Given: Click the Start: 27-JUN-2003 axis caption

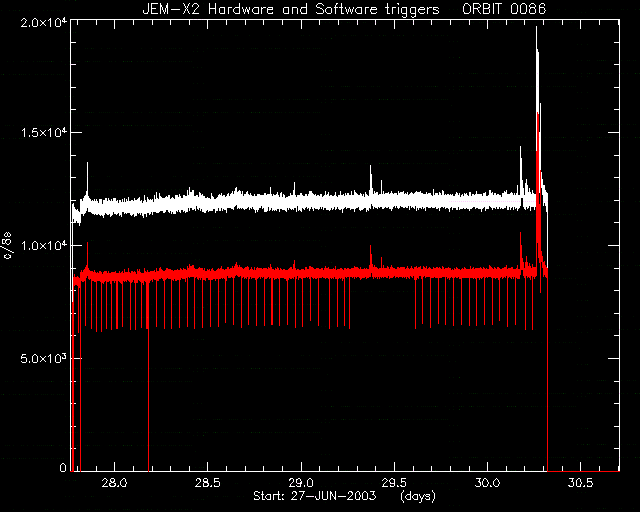Looking at the screenshot, I should click(x=314, y=496).
